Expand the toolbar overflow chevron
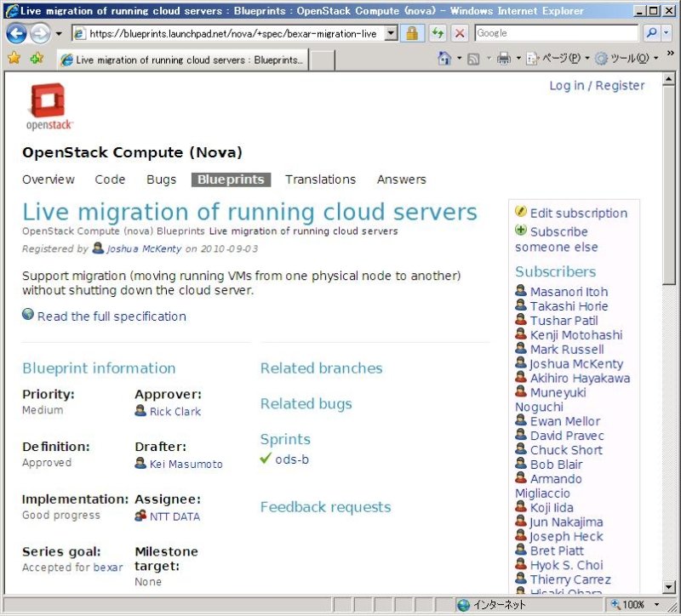This screenshot has height=616, width=681. click(670, 53)
